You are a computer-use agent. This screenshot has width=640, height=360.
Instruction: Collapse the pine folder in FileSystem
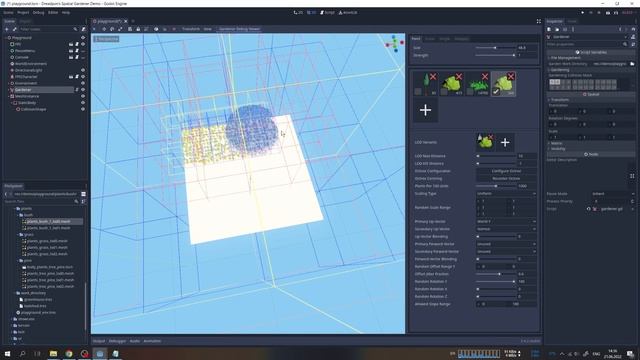click(18, 260)
